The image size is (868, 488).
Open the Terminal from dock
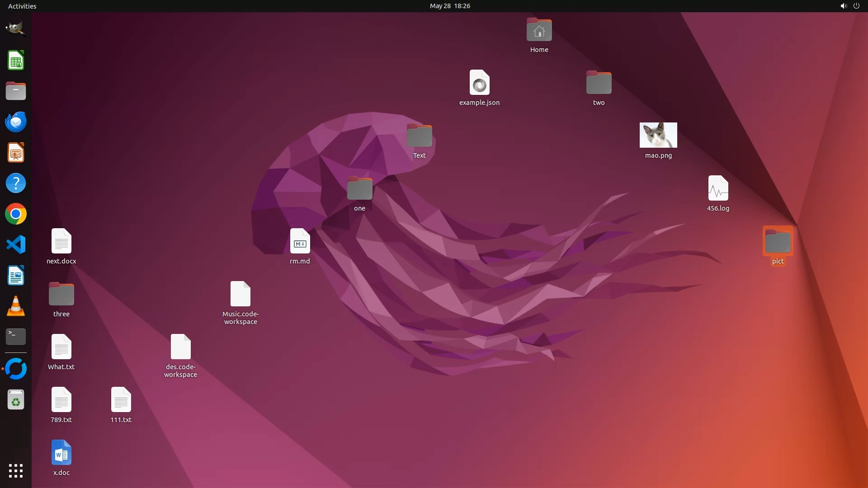pyautogui.click(x=15, y=337)
